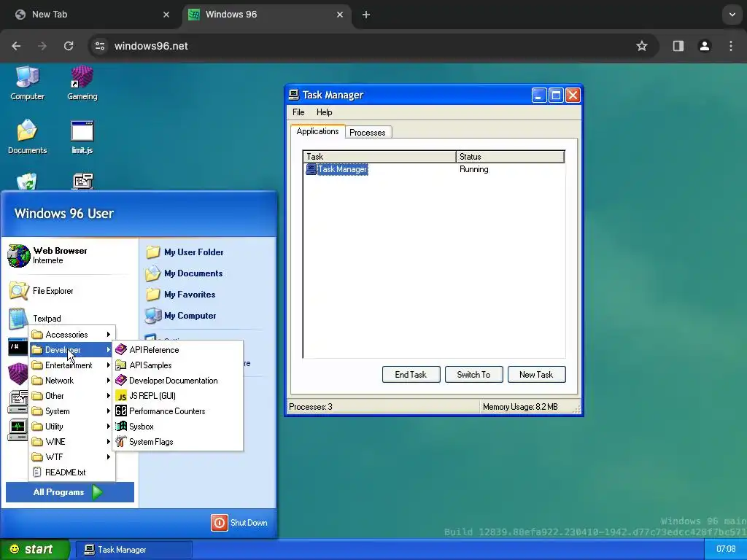This screenshot has height=560, width=747.
Task: Sort by the Task column header
Action: 379,157
